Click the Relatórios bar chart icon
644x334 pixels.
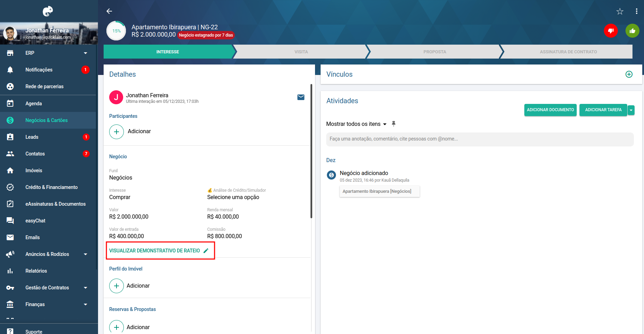coord(10,271)
